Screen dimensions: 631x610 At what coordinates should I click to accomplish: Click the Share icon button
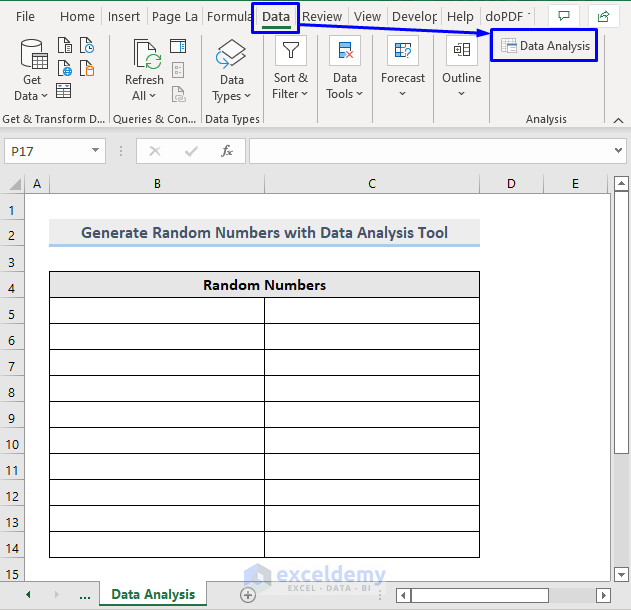click(603, 16)
